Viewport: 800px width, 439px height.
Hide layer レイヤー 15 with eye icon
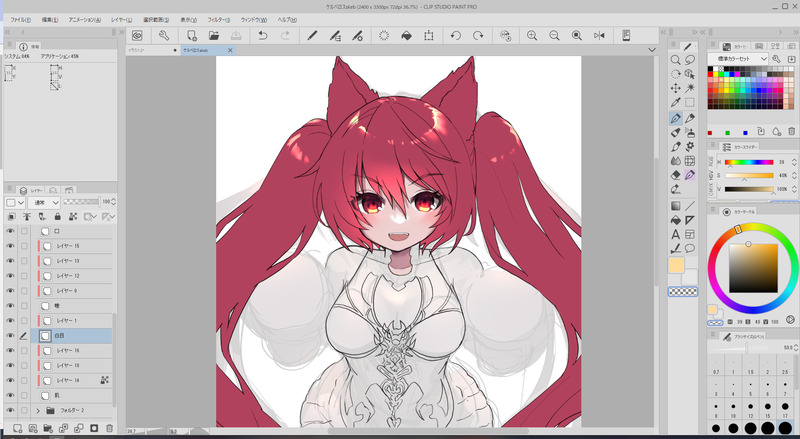pos(10,246)
